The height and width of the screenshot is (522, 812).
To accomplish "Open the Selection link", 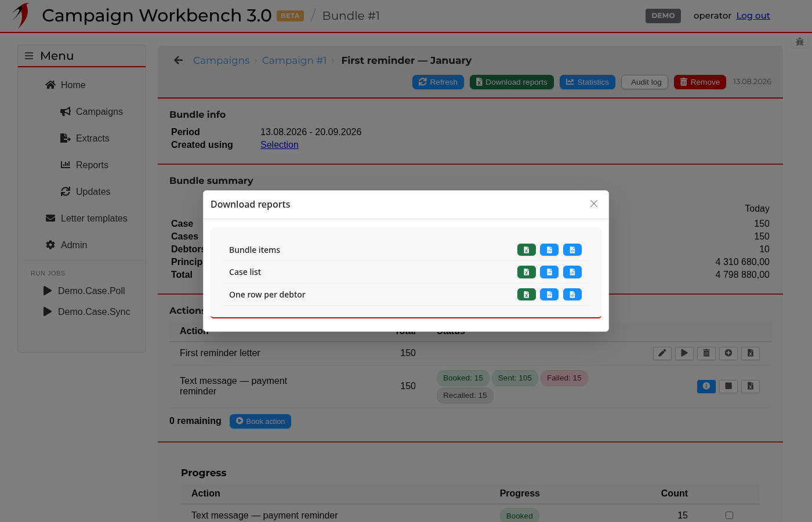I will pyautogui.click(x=280, y=144).
